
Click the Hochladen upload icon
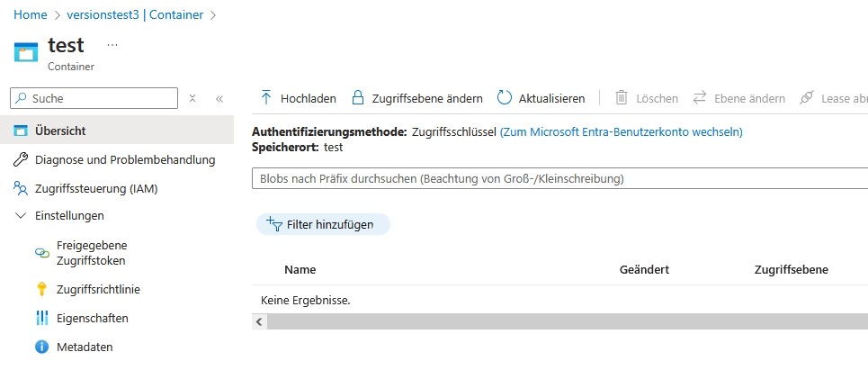[x=266, y=98]
